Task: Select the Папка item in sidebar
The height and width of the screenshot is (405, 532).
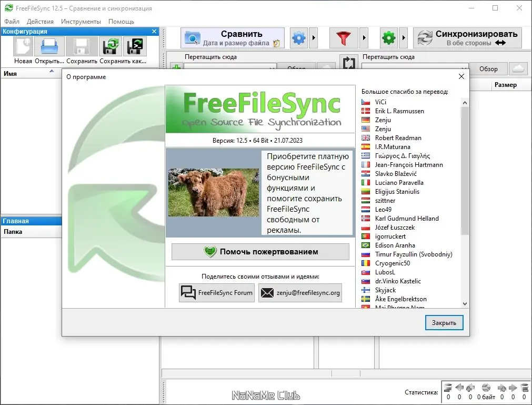Action: (31, 232)
